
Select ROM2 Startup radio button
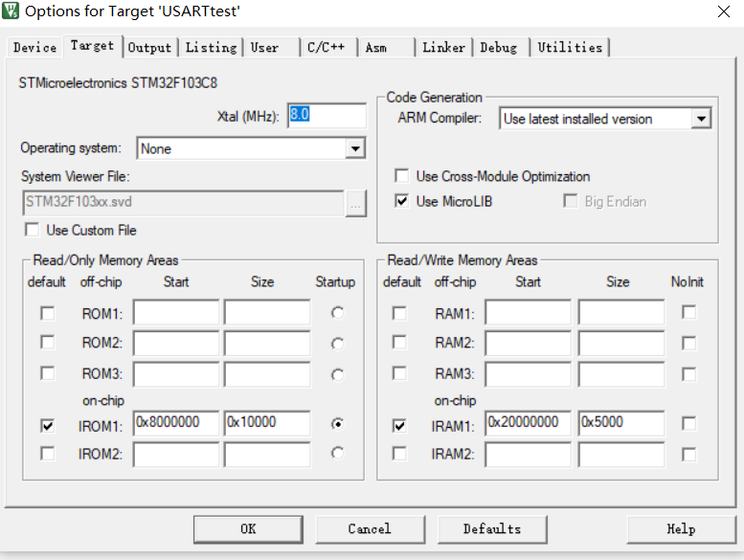coord(337,344)
